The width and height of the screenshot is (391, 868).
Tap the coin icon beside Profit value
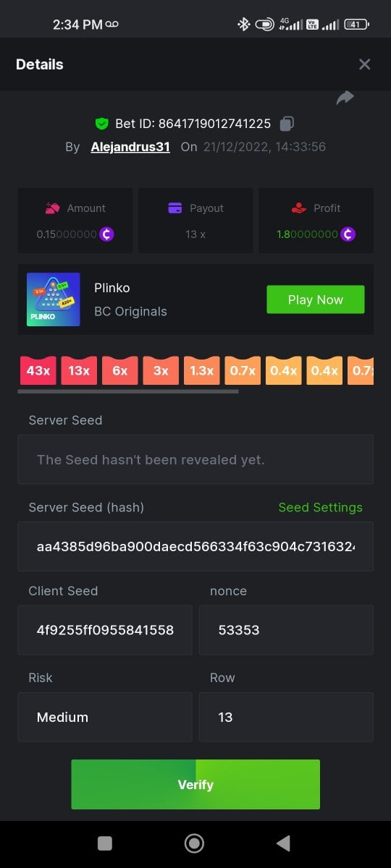(x=348, y=234)
